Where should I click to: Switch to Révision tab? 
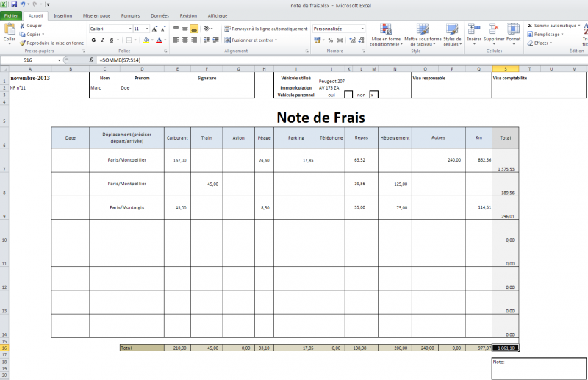(x=188, y=15)
